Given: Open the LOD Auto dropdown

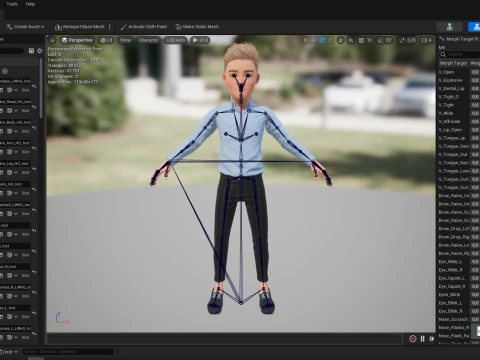Looking at the screenshot, I should [175, 40].
